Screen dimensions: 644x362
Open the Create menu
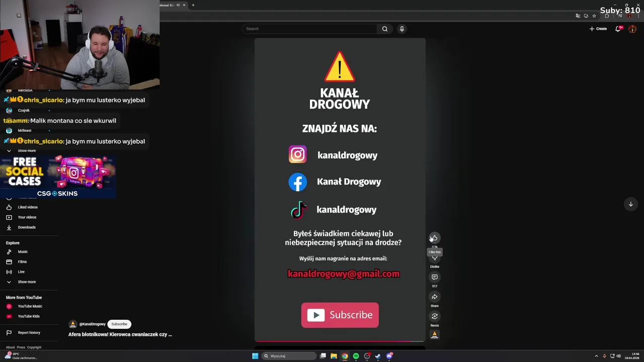(x=598, y=29)
